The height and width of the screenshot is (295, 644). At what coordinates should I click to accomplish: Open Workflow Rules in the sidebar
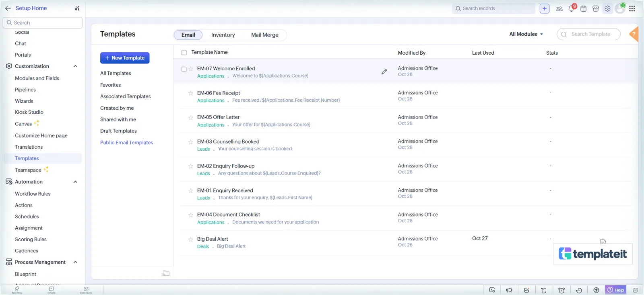click(x=33, y=194)
